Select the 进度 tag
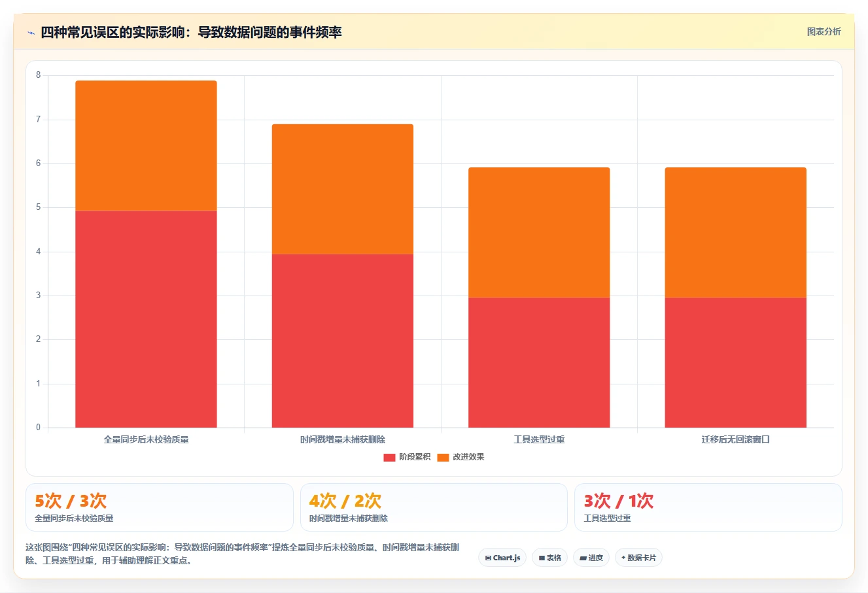Viewport: 868px width, 593px height. click(x=591, y=558)
